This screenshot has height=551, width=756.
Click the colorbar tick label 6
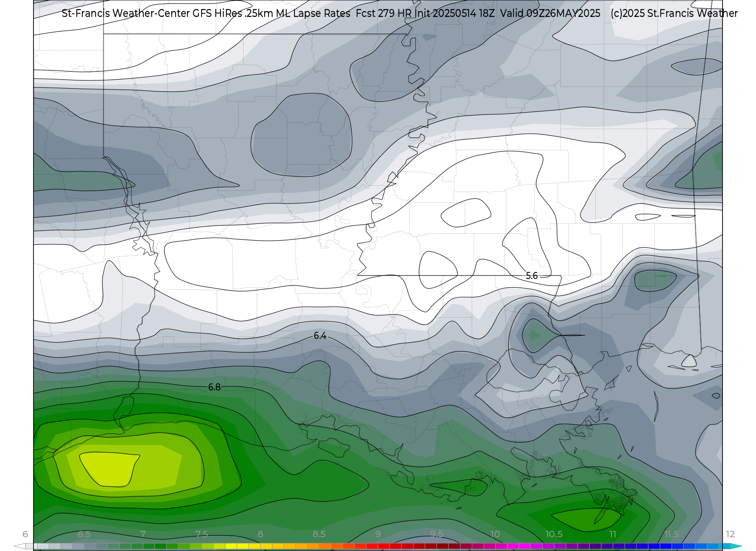(x=25, y=534)
